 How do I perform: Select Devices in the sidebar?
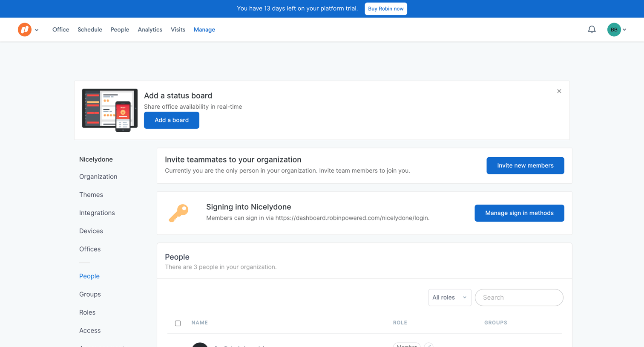[x=91, y=231]
